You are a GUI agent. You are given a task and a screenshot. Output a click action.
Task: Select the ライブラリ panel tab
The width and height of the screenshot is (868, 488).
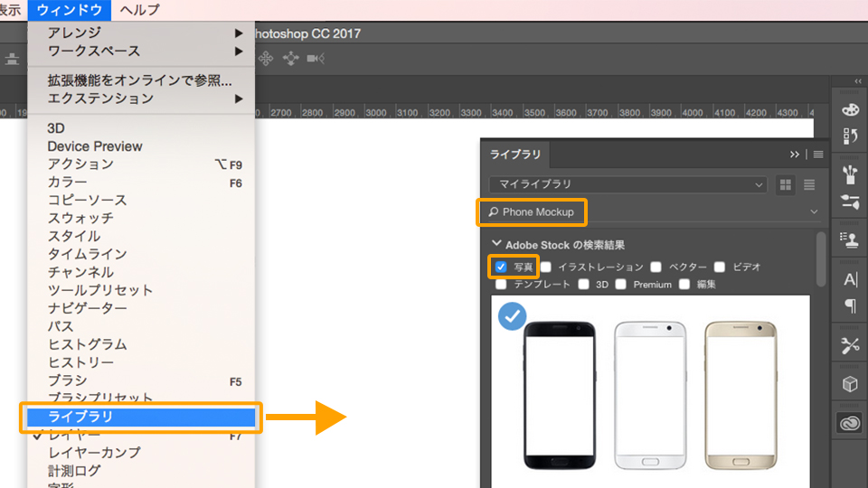click(x=515, y=155)
